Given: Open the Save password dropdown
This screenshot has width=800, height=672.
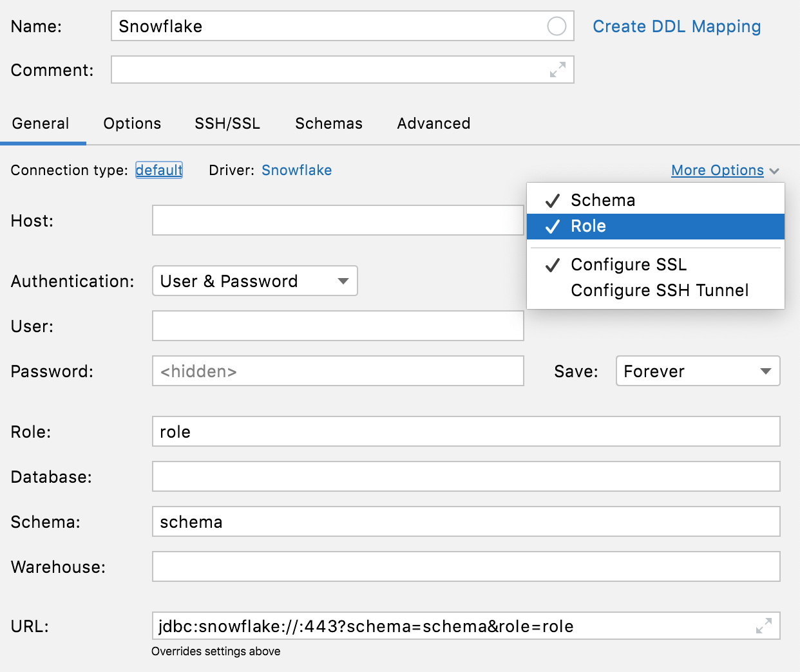Looking at the screenshot, I should 698,371.
